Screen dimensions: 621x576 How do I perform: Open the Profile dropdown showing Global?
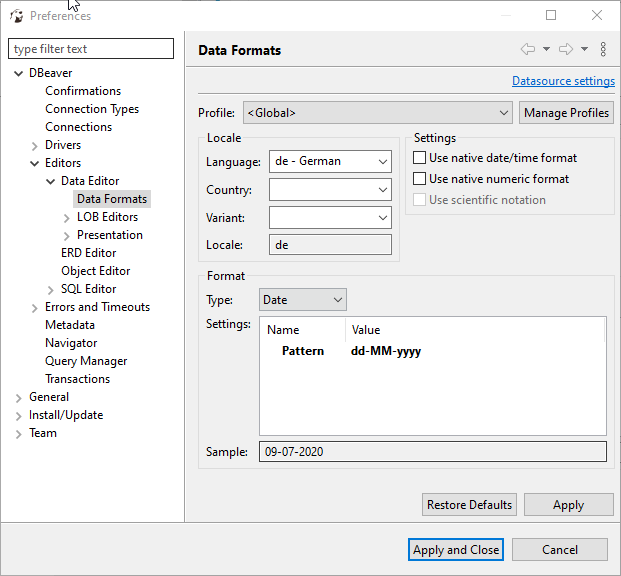pos(378,113)
